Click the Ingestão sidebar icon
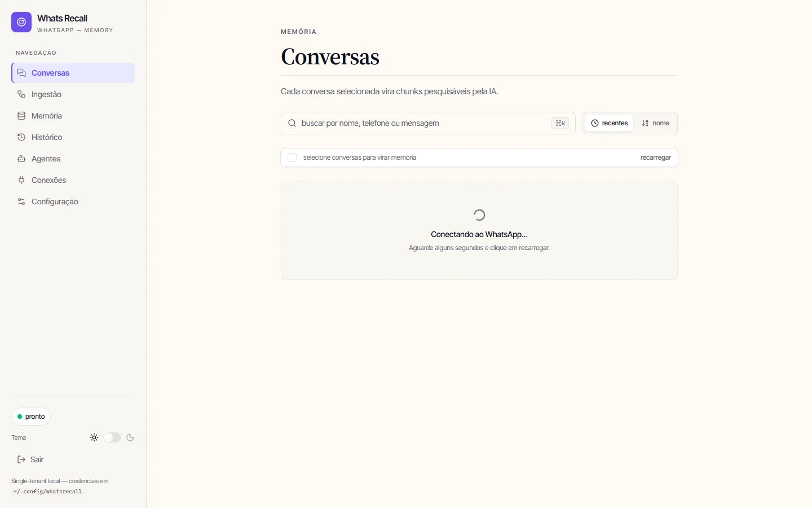Screen dimensions: 812x508 21,94
